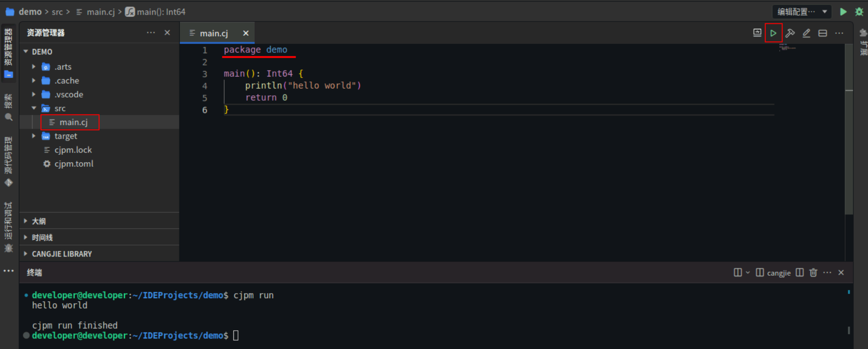
Task: Open the search view in activity bar
Action: point(8,107)
